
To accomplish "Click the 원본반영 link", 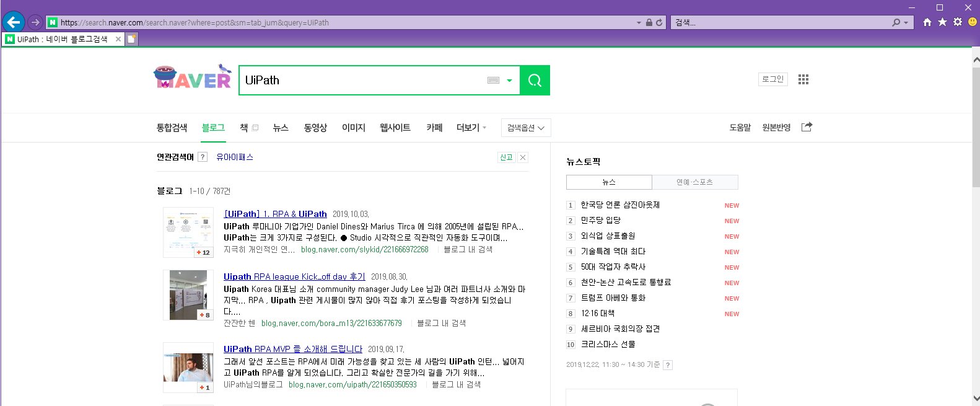I will 776,128.
